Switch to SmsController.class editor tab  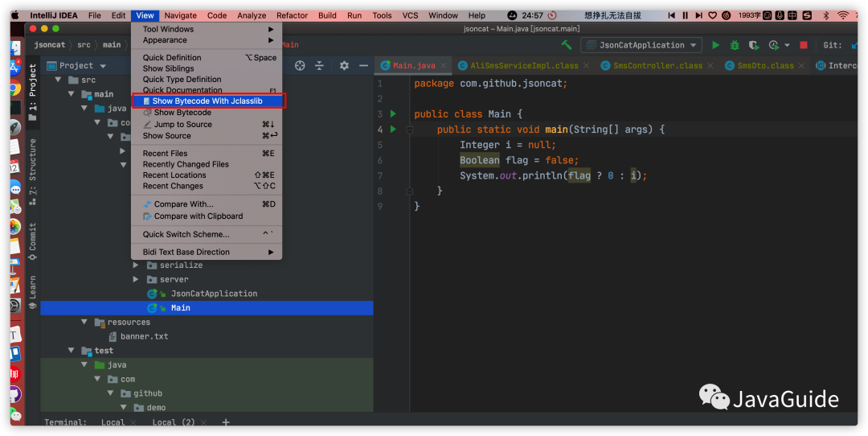pos(657,65)
